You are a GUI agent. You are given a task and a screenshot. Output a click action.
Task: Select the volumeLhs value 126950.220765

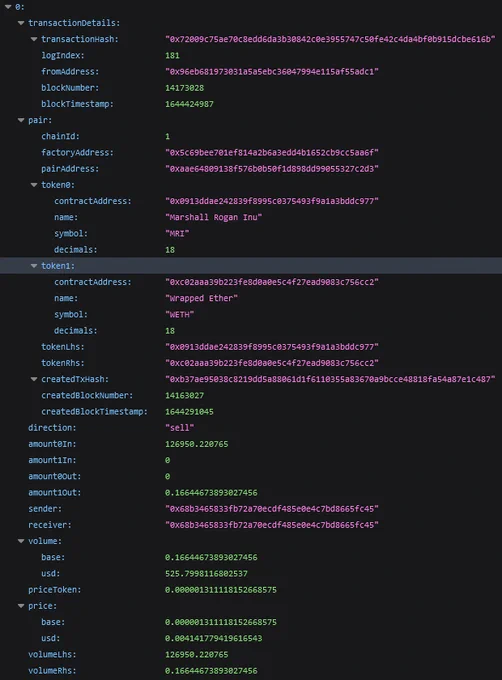196,654
